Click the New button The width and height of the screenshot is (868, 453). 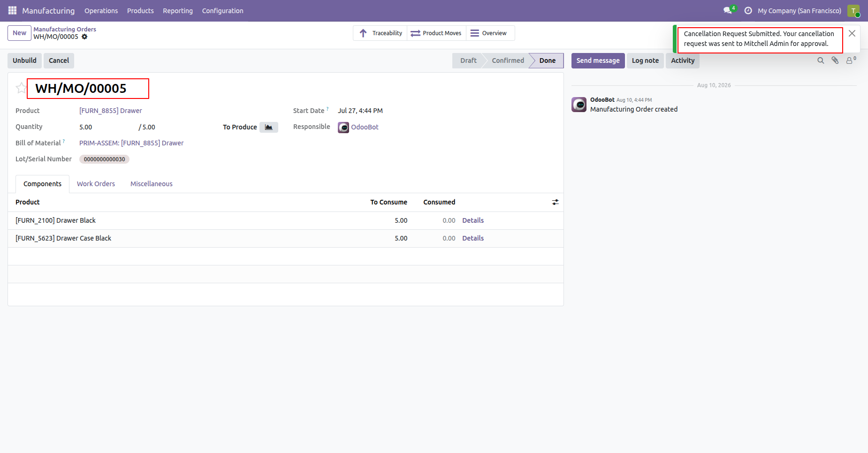[x=19, y=33]
